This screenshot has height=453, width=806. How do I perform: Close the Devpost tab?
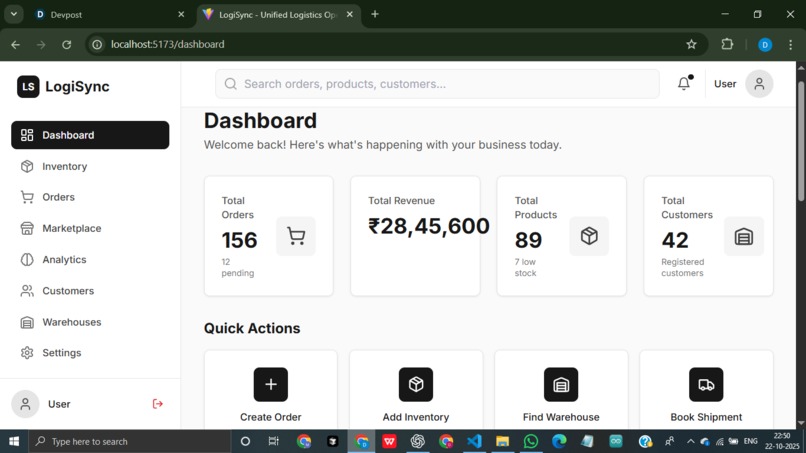(x=181, y=14)
